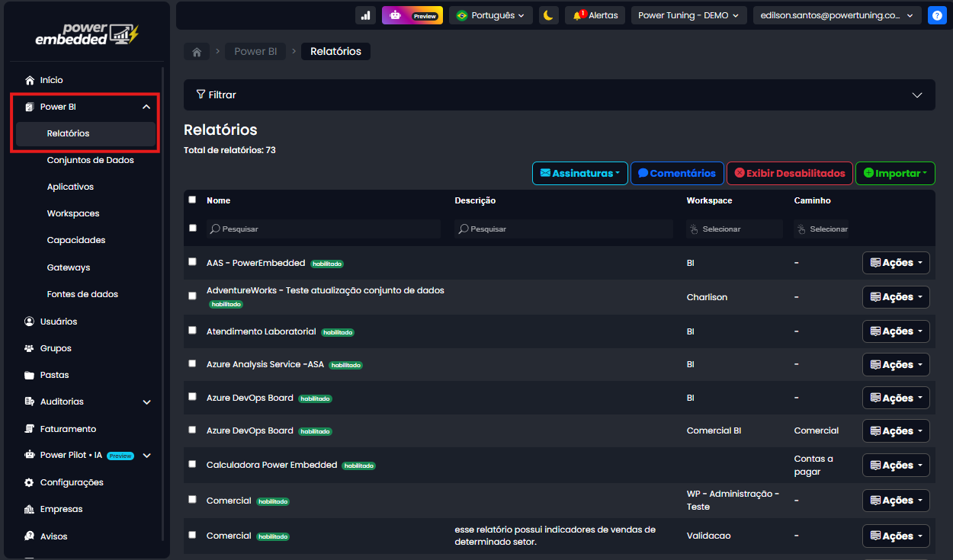
Task: Click the home breadcrumb icon
Action: pyautogui.click(x=197, y=52)
